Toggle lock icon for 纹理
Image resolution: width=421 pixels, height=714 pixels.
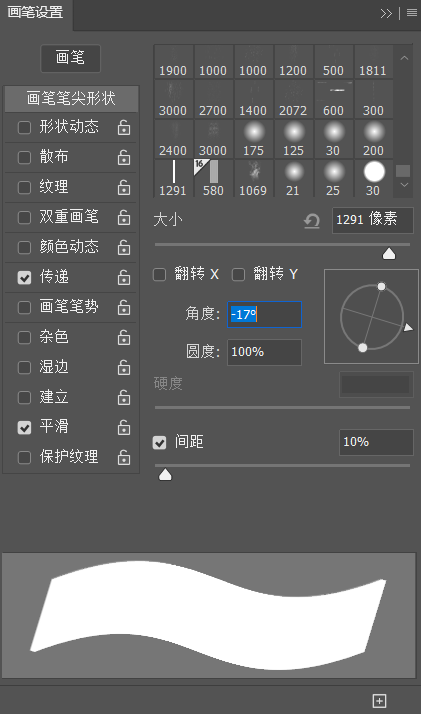click(124, 188)
